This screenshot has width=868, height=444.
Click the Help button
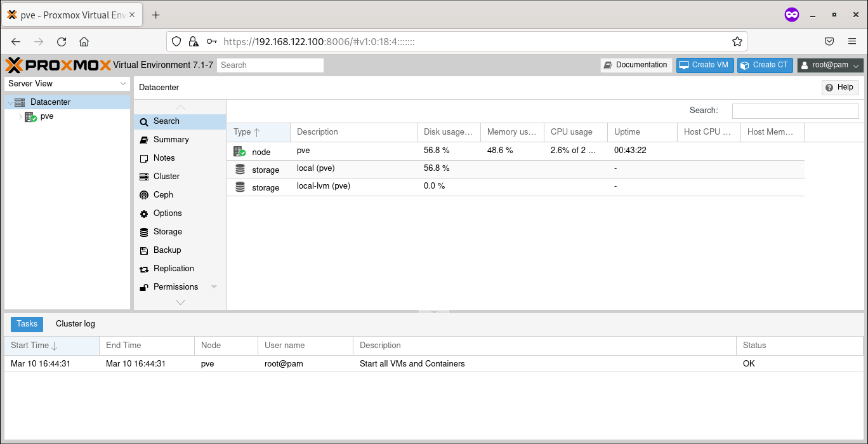click(x=840, y=88)
